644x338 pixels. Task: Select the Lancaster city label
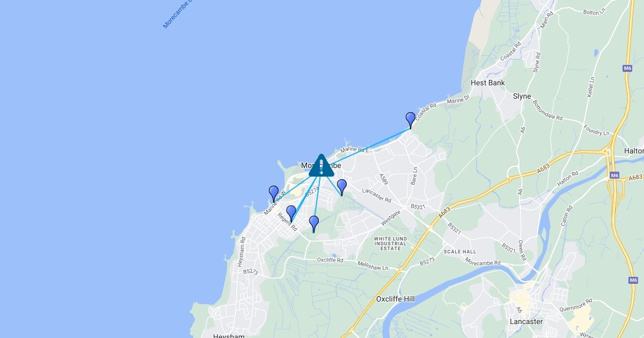pyautogui.click(x=526, y=321)
